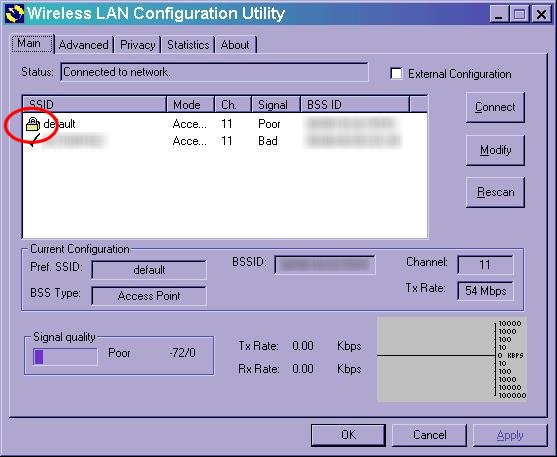Click the Pref. SSID field showing default
557x457 pixels.
coord(149,270)
